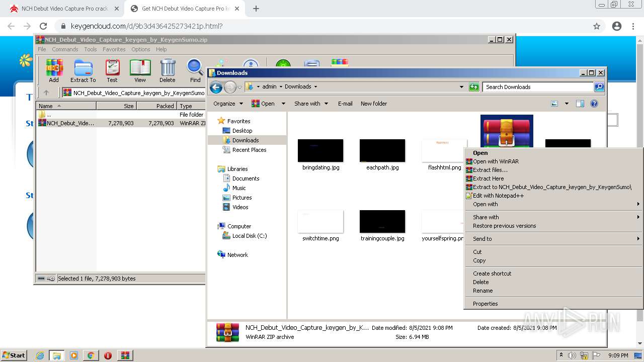Screen dimensions: 644x362
Task: Expand Open with submenu
Action: [x=553, y=204]
